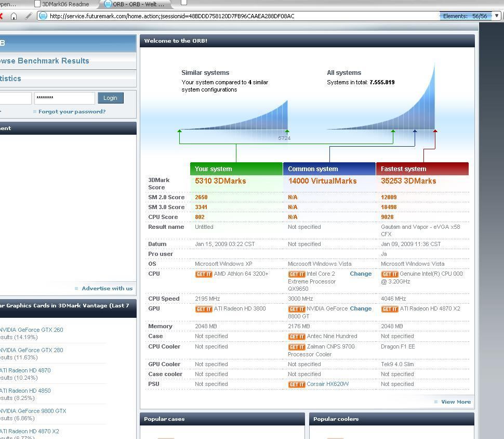
Task: Click the Common system blue header
Action: (x=329, y=169)
